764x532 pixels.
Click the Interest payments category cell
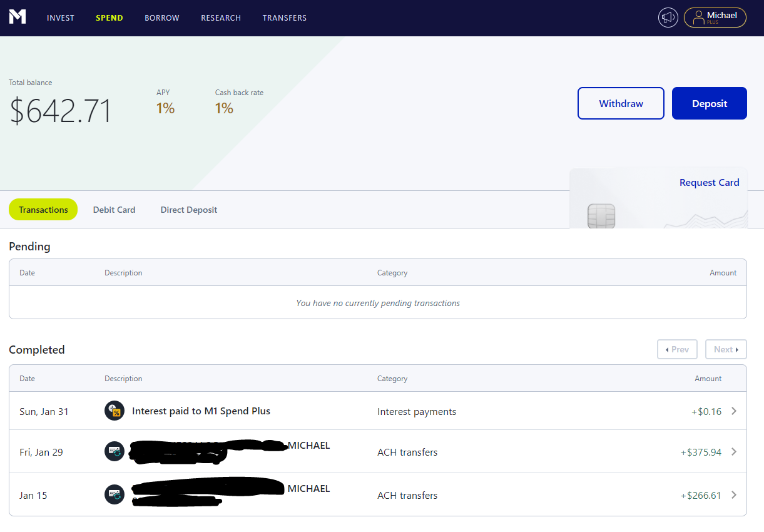[417, 412]
